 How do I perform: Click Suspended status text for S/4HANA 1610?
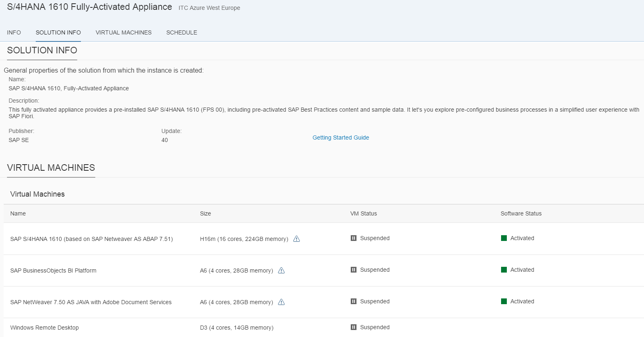click(375, 238)
